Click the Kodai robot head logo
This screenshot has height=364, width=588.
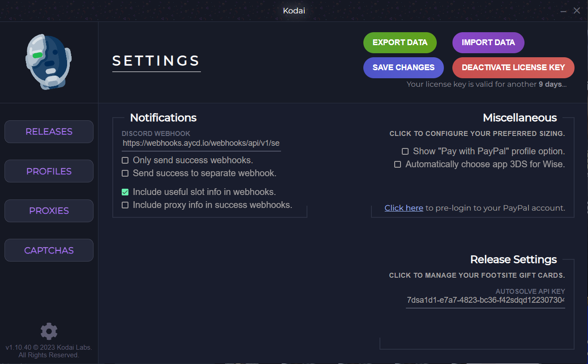click(48, 62)
